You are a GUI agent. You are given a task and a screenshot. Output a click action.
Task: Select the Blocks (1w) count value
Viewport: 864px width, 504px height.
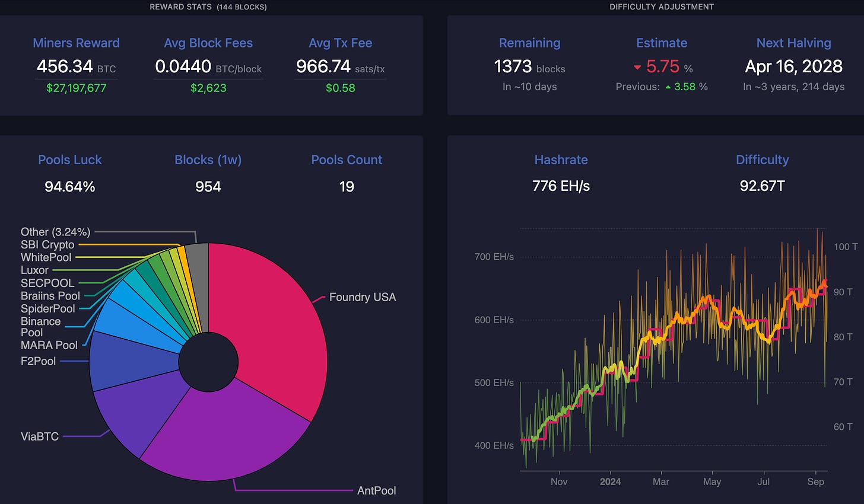coord(208,186)
